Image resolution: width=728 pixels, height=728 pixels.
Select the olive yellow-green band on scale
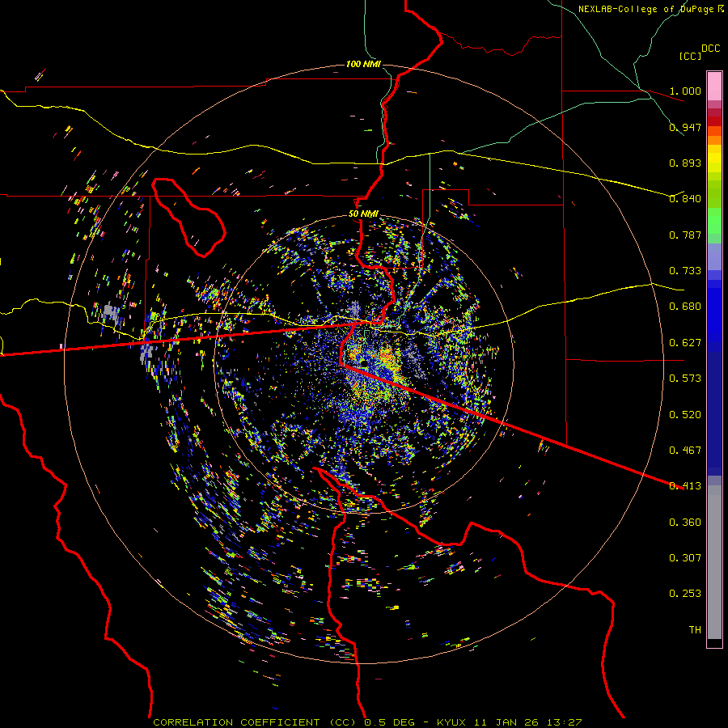(x=714, y=193)
